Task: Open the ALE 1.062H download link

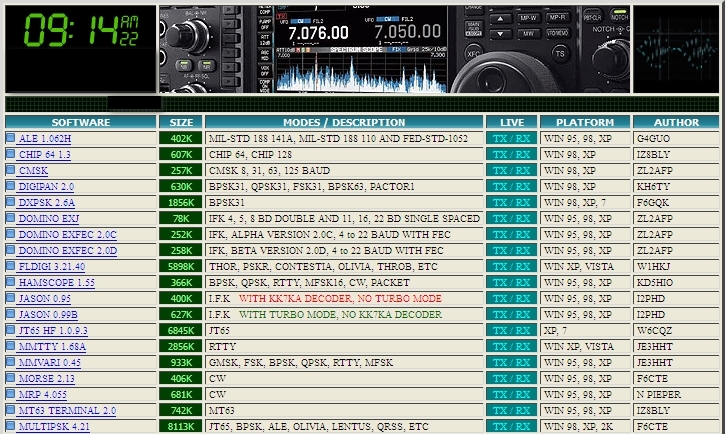Action: (x=45, y=138)
